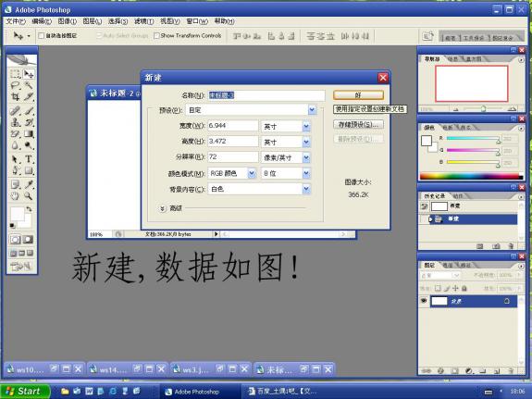Open the 宽度 unit dropdown
Viewport: 532px width, 399px height.
coord(306,127)
